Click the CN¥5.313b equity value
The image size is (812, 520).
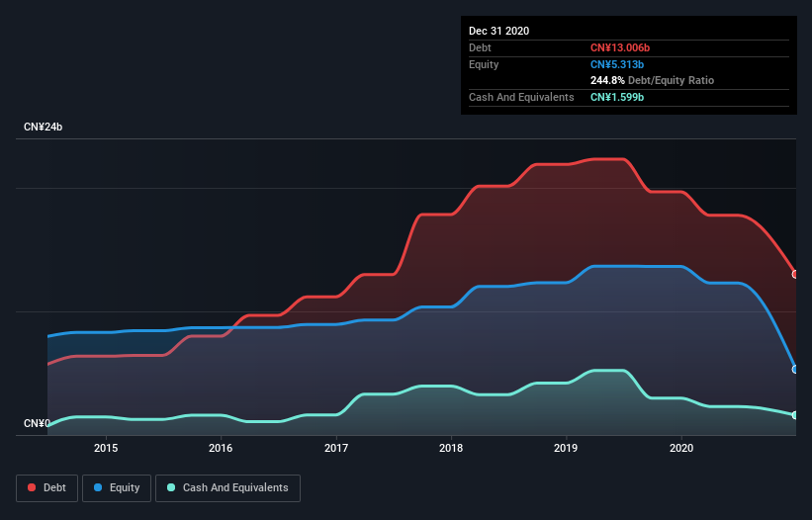pos(617,64)
